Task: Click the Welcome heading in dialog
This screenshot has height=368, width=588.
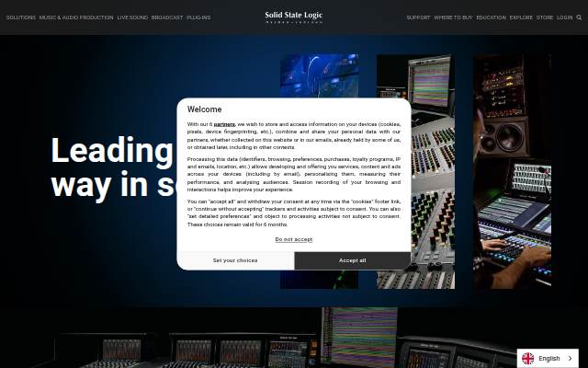Action: (204, 109)
